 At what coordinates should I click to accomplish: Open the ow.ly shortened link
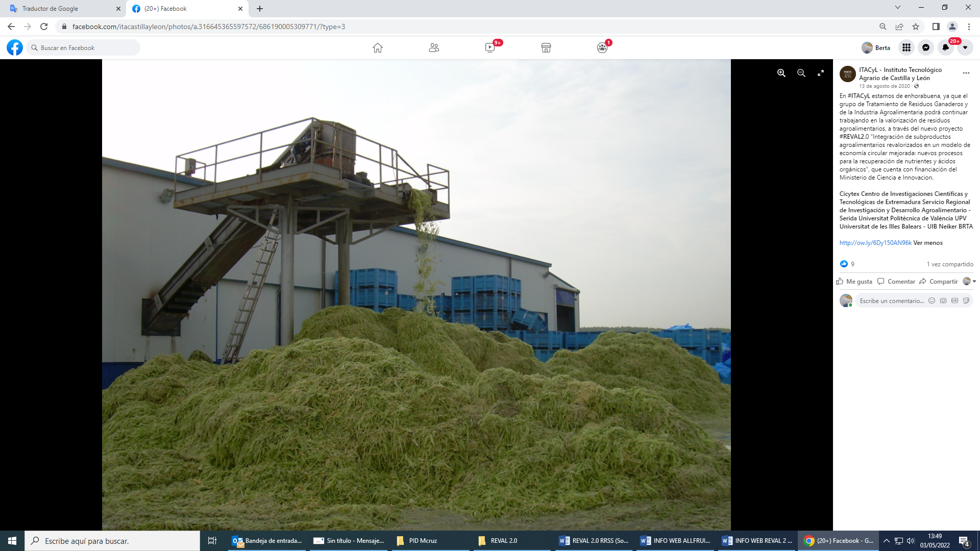pos(875,243)
